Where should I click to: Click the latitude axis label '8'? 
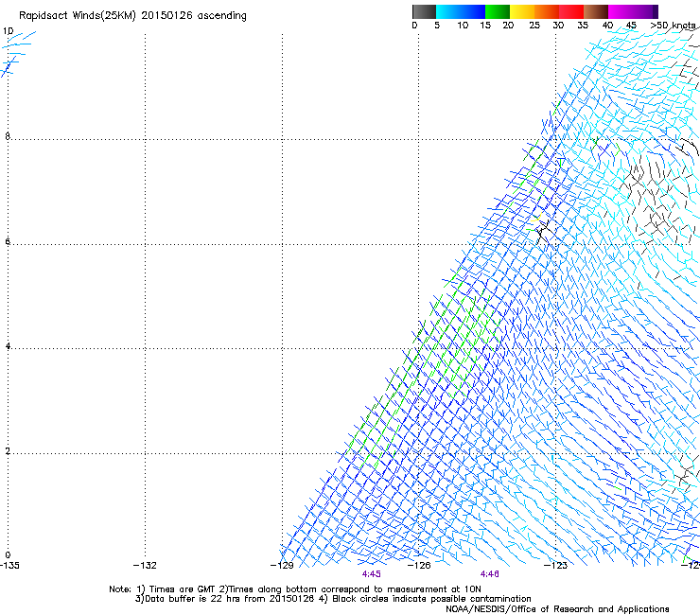click(x=8, y=136)
